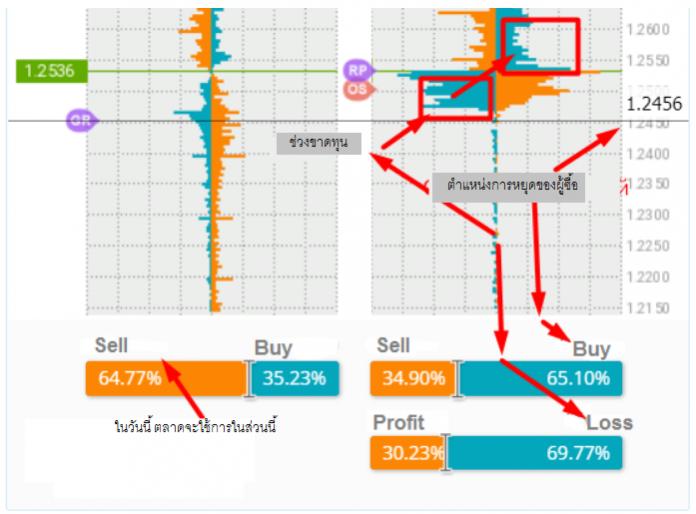The image size is (696, 514).
Task: Click the teal 65.10% Buy bar
Action: coord(542,378)
